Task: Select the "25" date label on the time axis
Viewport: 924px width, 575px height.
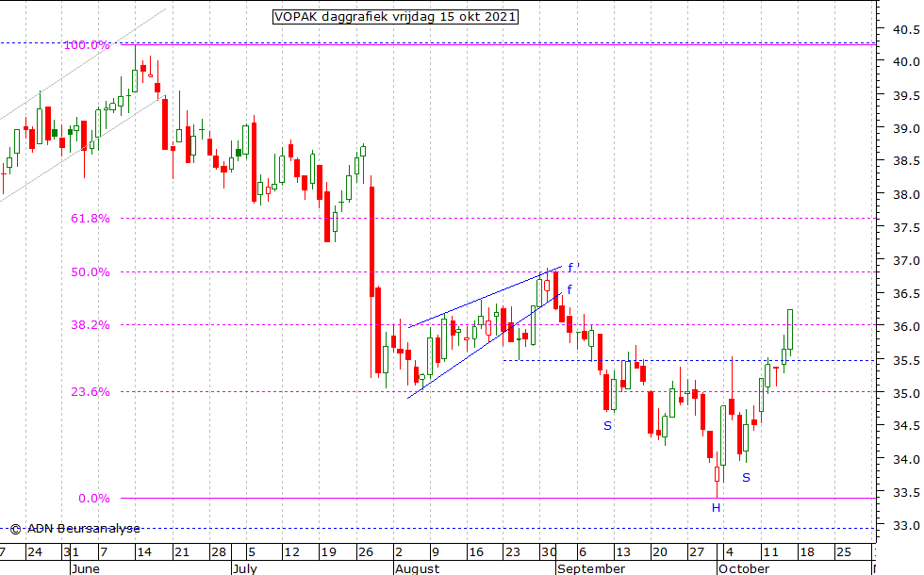Action: pos(844,552)
